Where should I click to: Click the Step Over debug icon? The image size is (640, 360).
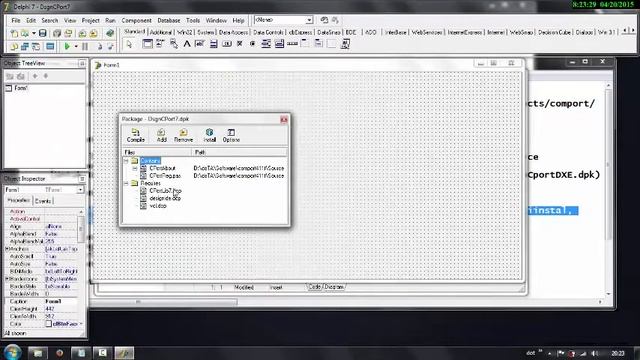[x=110, y=47]
